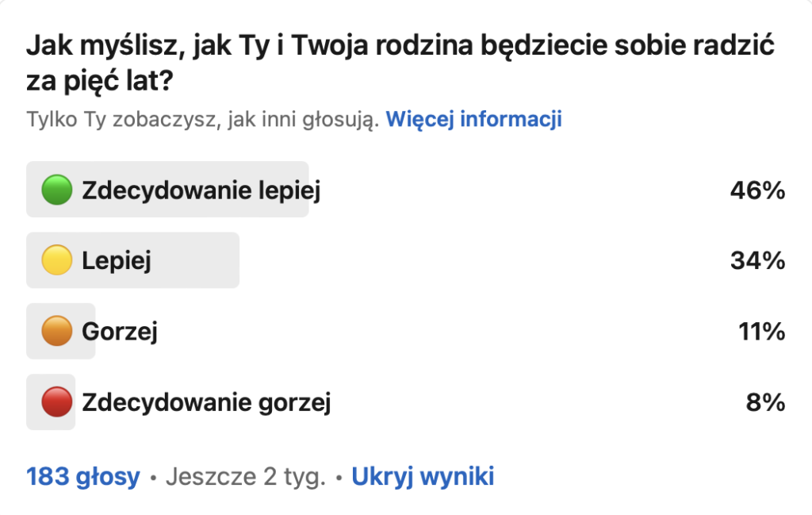Click the 46% result value

point(757,190)
